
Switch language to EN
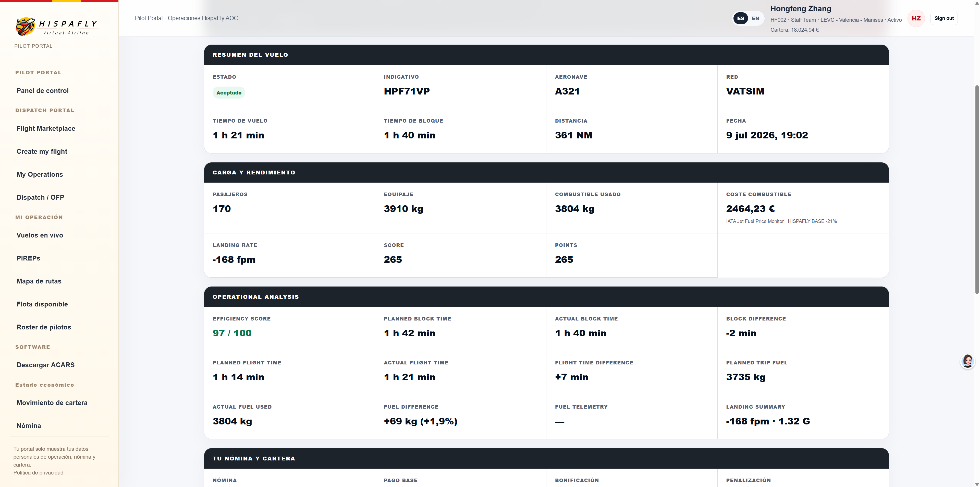click(755, 18)
